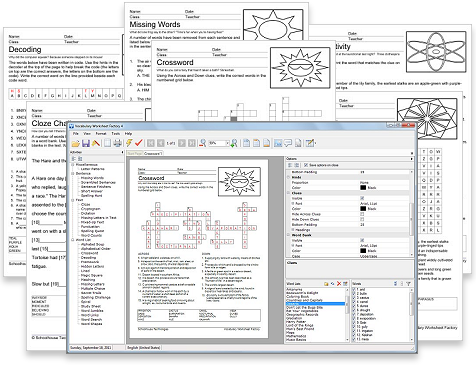The height and width of the screenshot is (365, 476).
Task: Select Lord of the Rings word list
Action: (x=300, y=325)
